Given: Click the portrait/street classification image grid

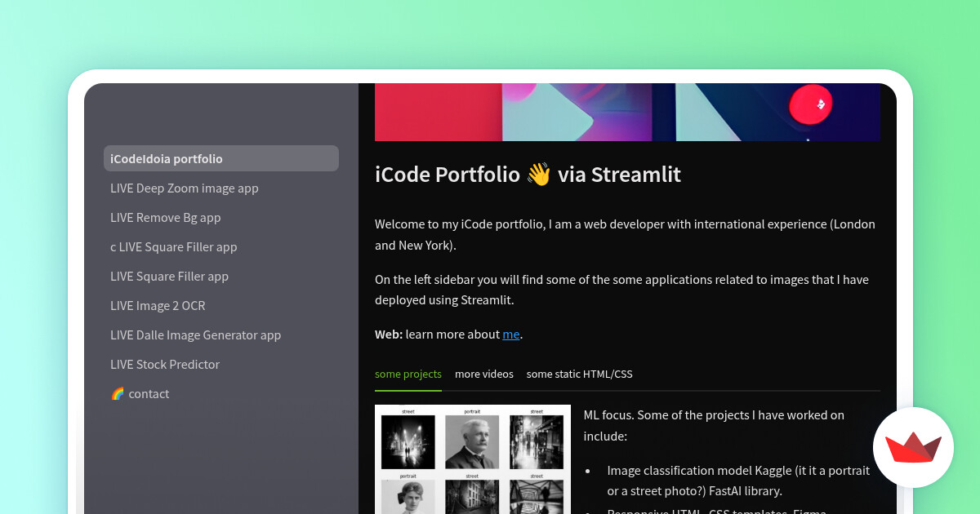Looking at the screenshot, I should [x=473, y=459].
